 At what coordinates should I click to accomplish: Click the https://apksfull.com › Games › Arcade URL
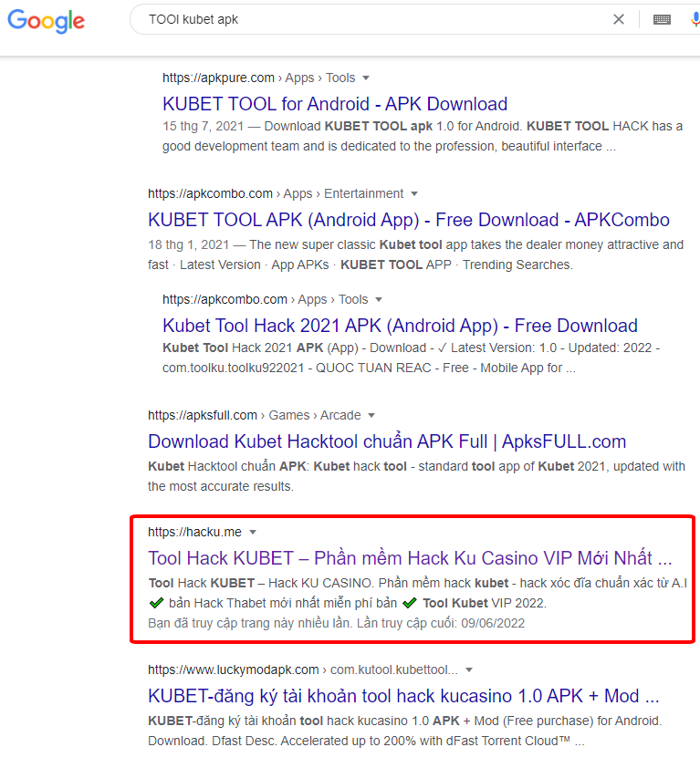(x=255, y=416)
